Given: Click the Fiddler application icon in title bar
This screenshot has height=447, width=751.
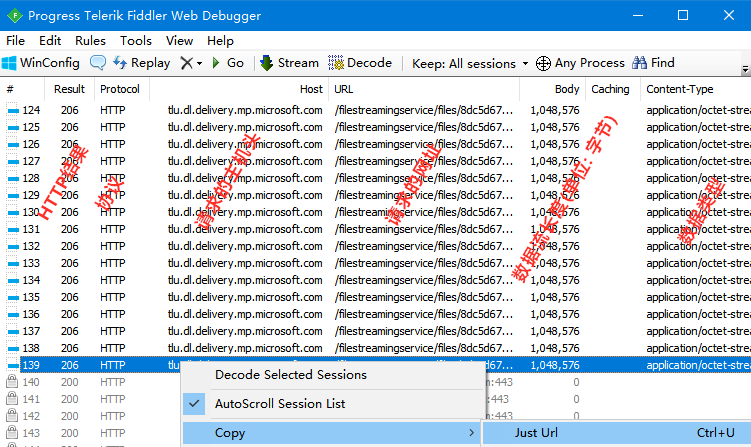Looking at the screenshot, I should click(x=15, y=16).
